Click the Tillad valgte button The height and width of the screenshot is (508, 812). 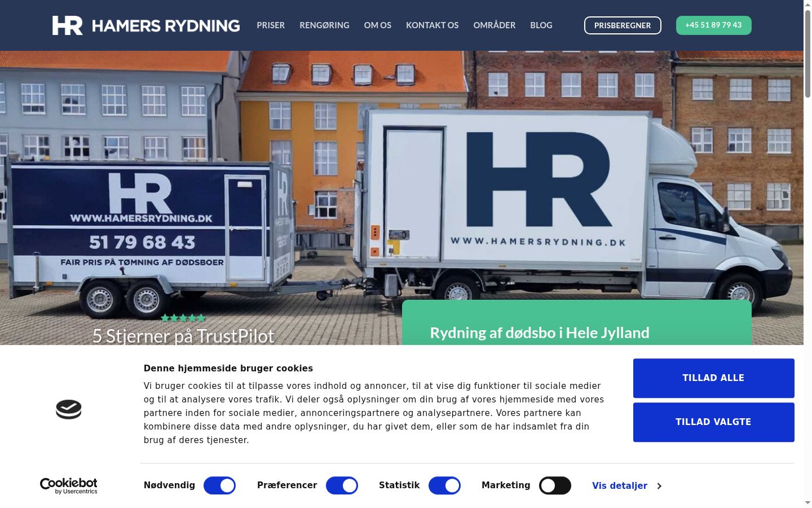click(x=714, y=422)
